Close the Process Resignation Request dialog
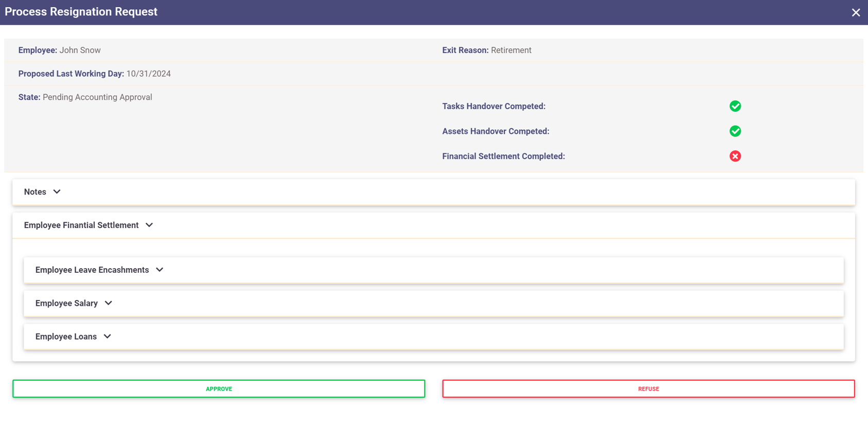This screenshot has width=868, height=422. (x=856, y=12)
